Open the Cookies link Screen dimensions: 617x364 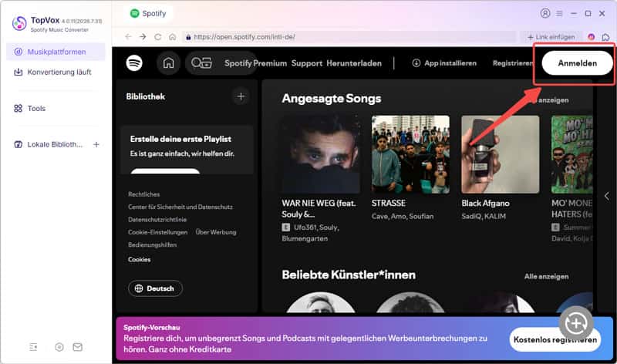pyautogui.click(x=139, y=259)
